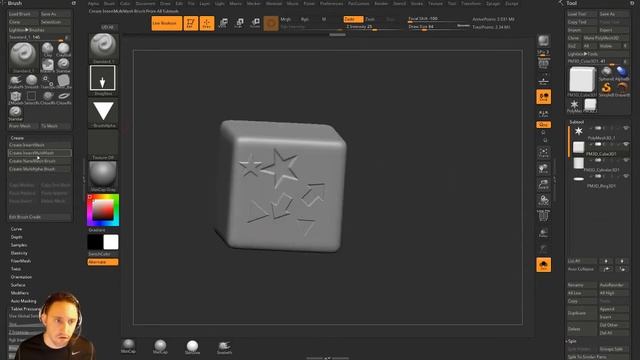Choose the first MatCap material at bottom shelf

point(128,347)
